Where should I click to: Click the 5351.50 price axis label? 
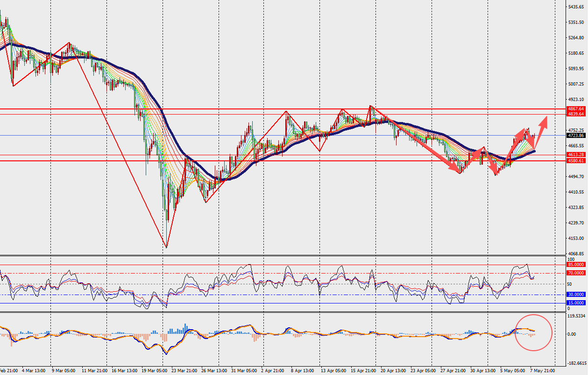point(576,22)
